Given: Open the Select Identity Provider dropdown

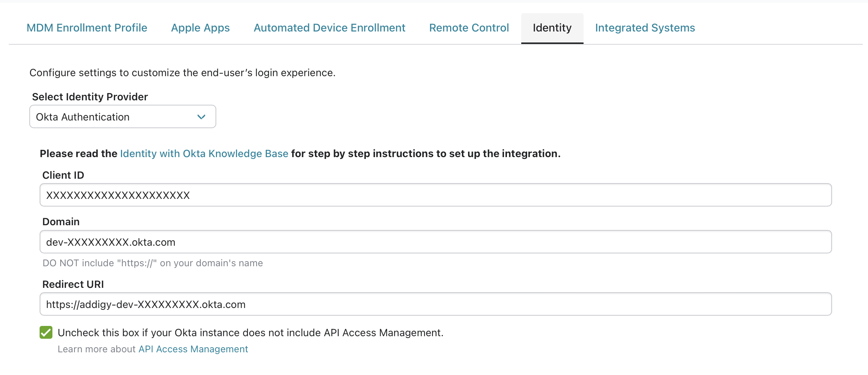Looking at the screenshot, I should (123, 116).
